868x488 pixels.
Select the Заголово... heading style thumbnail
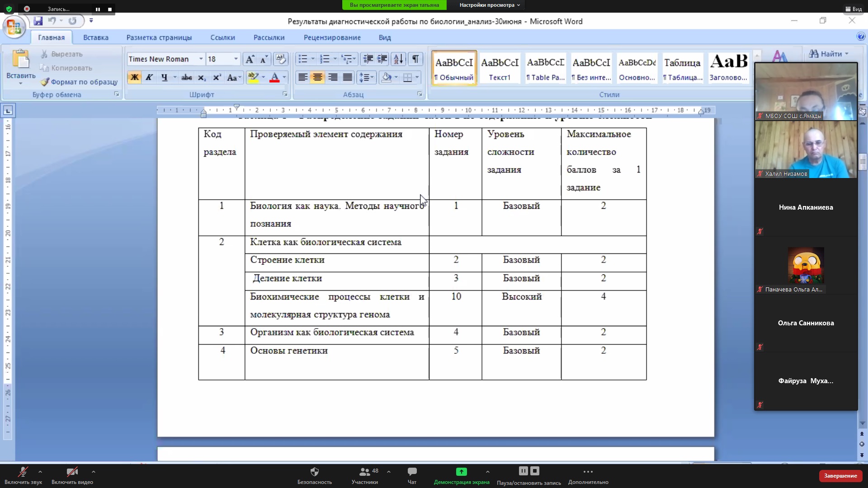tap(728, 68)
